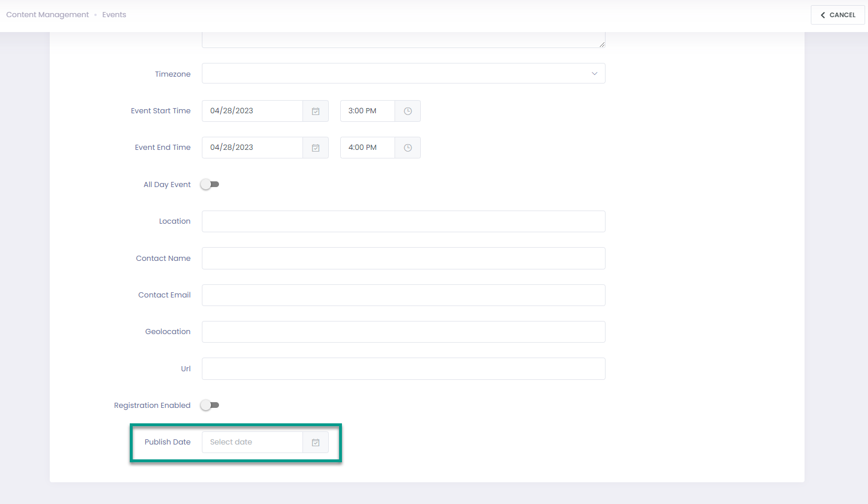Screen dimensions: 868x504
Task: Click into the Url field
Action: [x=403, y=368]
